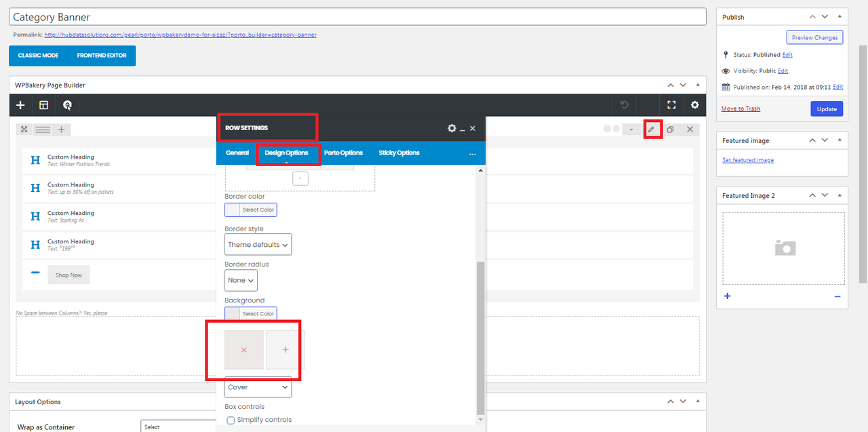Image resolution: width=868 pixels, height=432 pixels.
Task: Enable the Simplify controls checkbox
Action: pyautogui.click(x=231, y=420)
